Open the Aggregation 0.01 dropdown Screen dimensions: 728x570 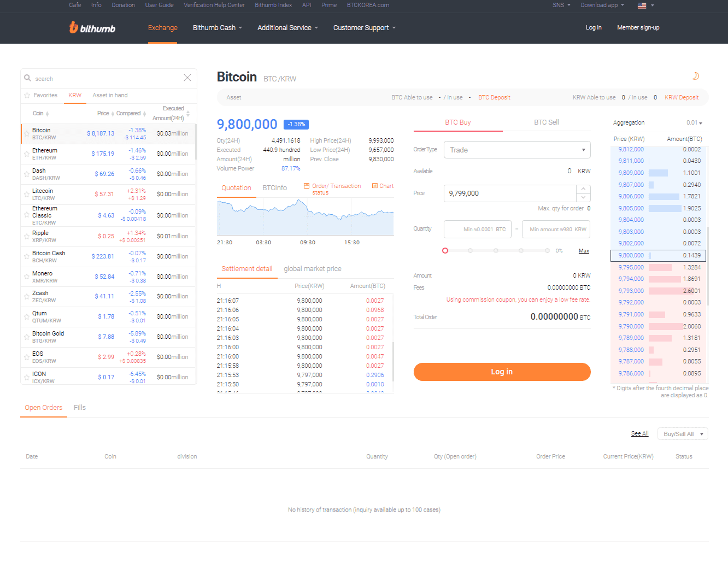[x=694, y=123]
